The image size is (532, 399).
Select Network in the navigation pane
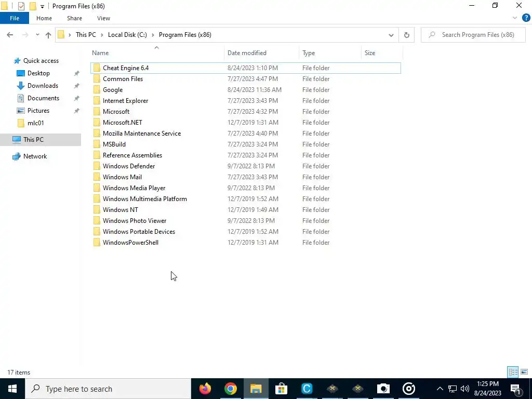pos(35,156)
